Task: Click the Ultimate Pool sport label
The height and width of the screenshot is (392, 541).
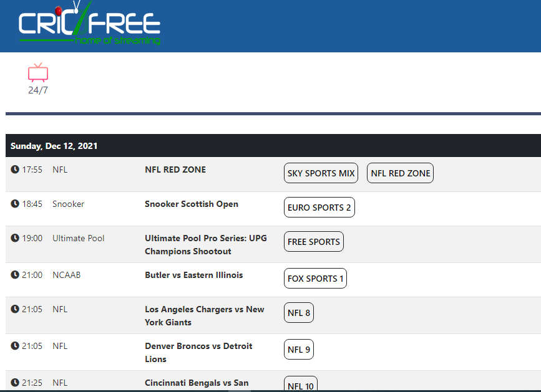Action: pyautogui.click(x=79, y=238)
